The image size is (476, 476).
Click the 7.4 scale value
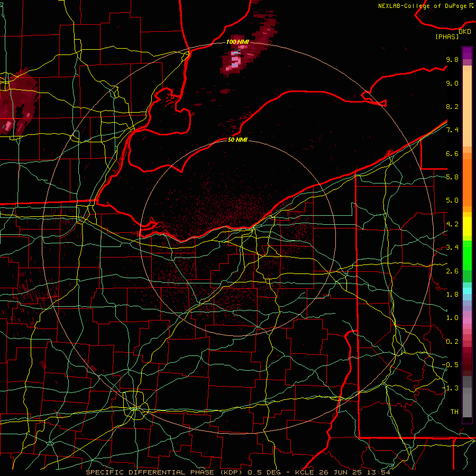point(452,130)
